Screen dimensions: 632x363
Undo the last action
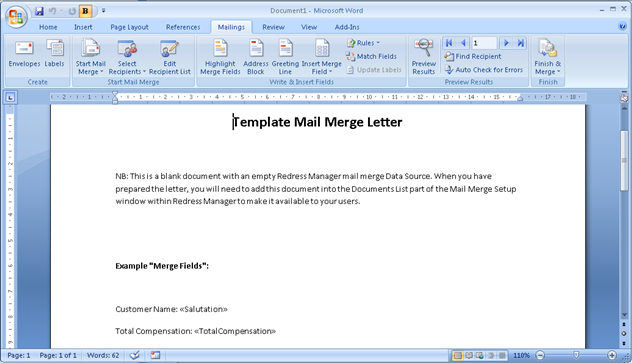click(52, 11)
